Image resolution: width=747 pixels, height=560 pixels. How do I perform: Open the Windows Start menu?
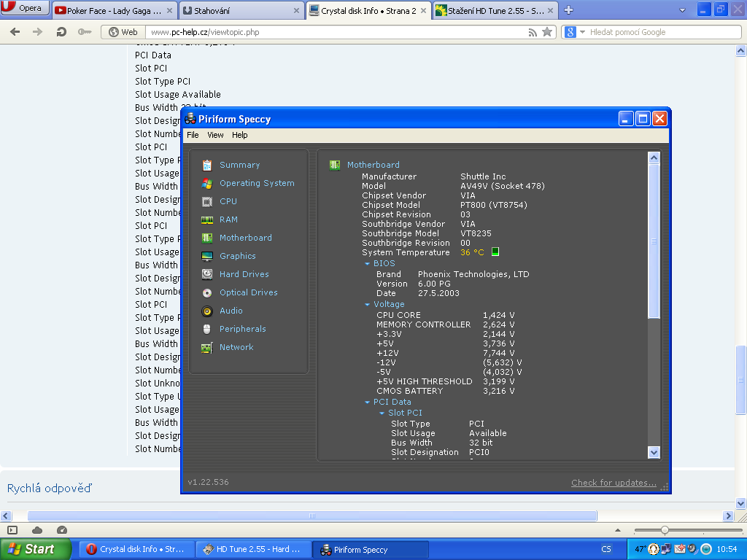(36, 549)
